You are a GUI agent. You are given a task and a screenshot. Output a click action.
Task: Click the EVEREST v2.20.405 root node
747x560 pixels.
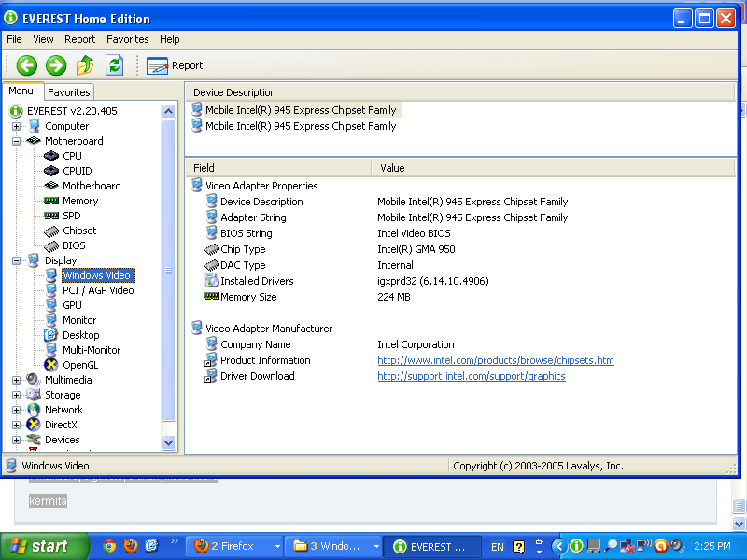tap(72, 111)
